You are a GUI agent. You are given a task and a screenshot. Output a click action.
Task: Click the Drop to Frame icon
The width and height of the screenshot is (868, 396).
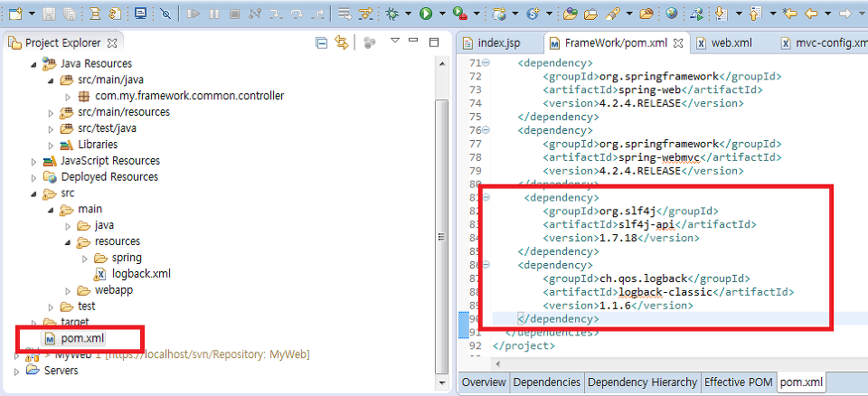344,14
